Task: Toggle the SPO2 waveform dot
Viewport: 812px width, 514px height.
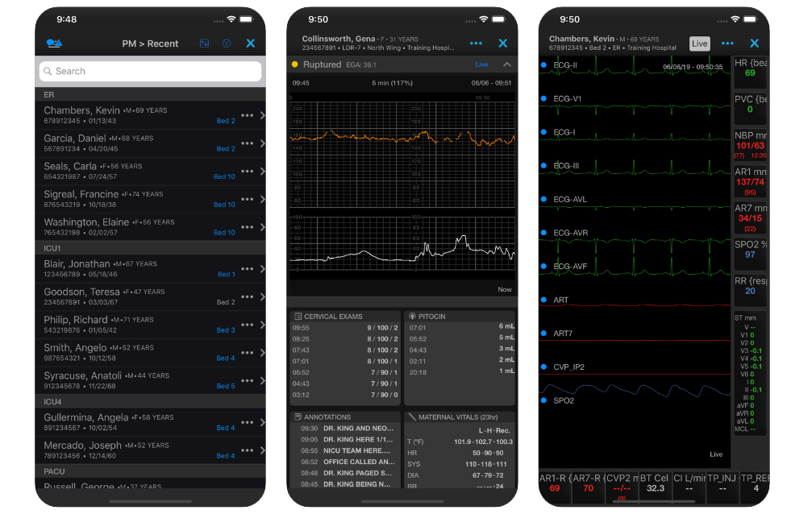Action: (543, 400)
